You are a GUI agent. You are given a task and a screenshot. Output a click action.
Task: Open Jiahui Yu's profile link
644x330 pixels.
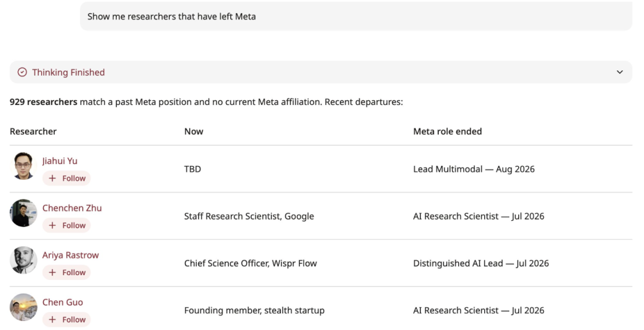coord(60,161)
